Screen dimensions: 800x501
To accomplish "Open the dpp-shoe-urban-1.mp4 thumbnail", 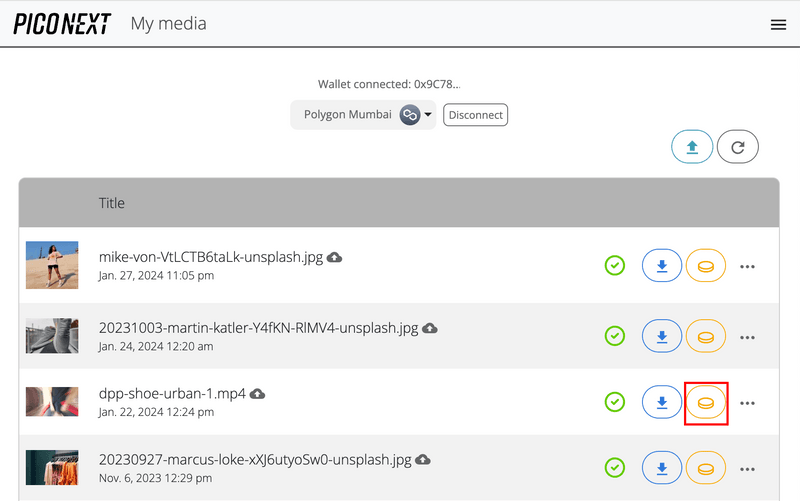I will (52, 402).
